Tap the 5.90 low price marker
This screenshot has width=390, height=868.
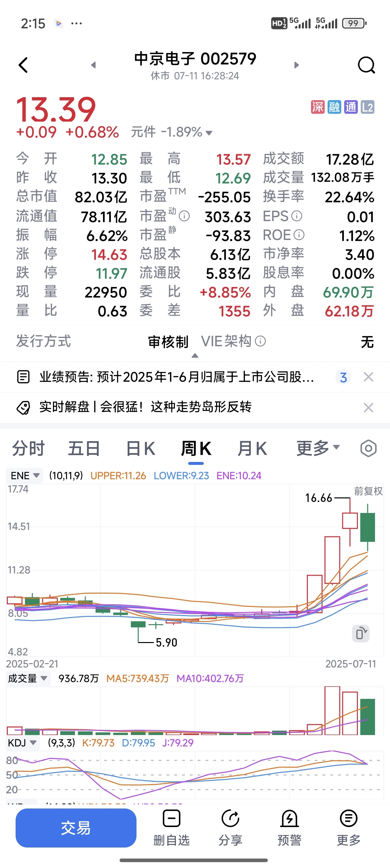pyautogui.click(x=166, y=643)
